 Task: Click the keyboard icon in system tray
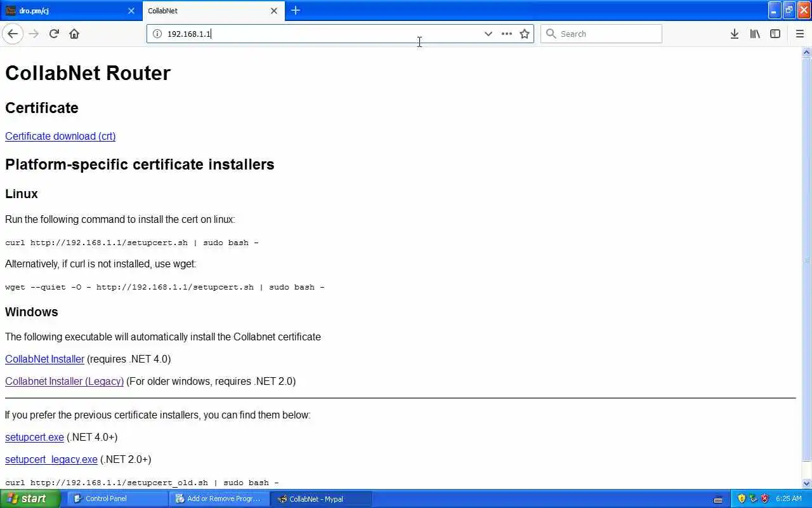718,499
